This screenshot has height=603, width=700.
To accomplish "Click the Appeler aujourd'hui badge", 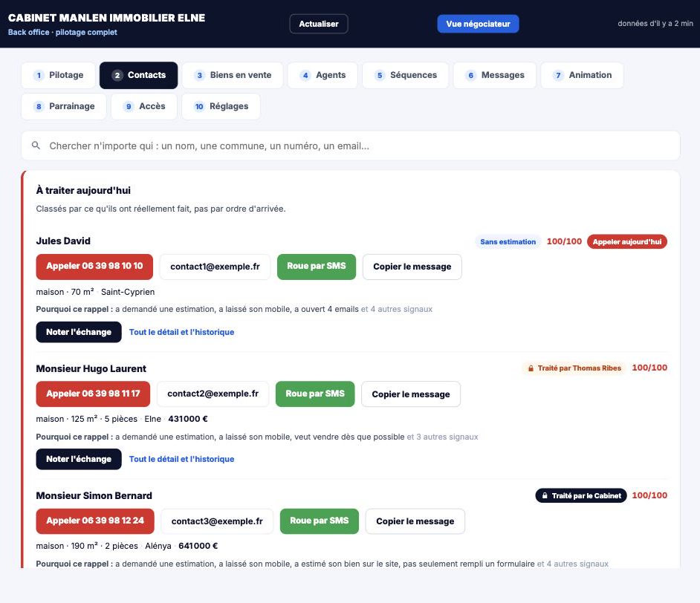I will pyautogui.click(x=626, y=242).
